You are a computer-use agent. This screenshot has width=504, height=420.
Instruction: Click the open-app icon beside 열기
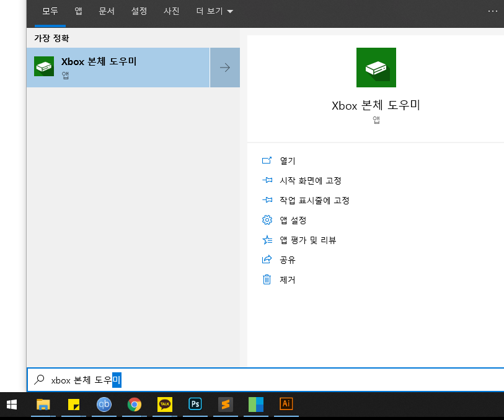click(x=267, y=160)
